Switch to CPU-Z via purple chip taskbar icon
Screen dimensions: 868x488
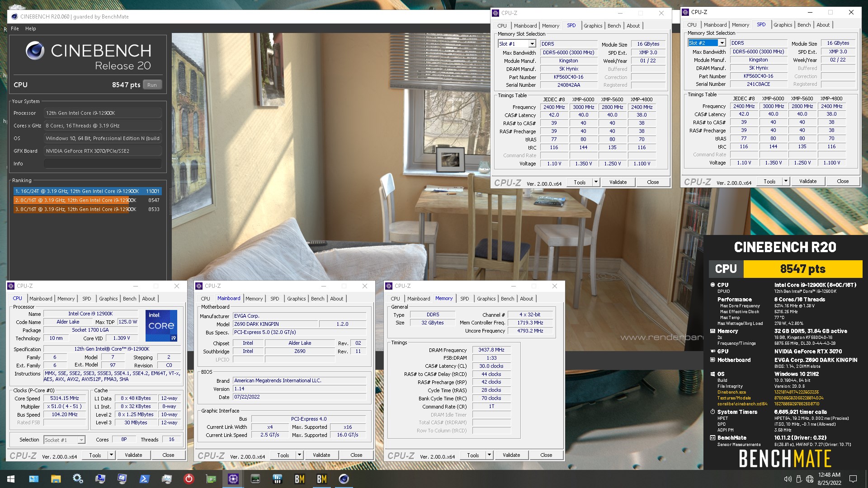point(233,479)
